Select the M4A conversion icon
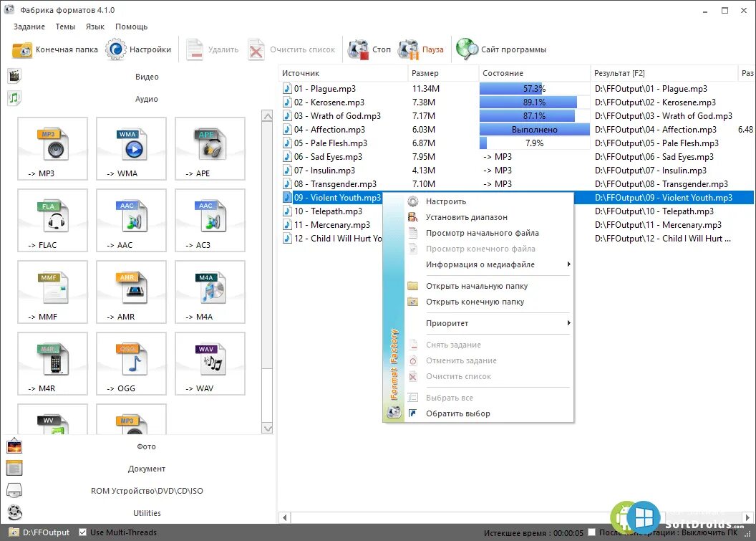756x541 pixels. tap(210, 292)
